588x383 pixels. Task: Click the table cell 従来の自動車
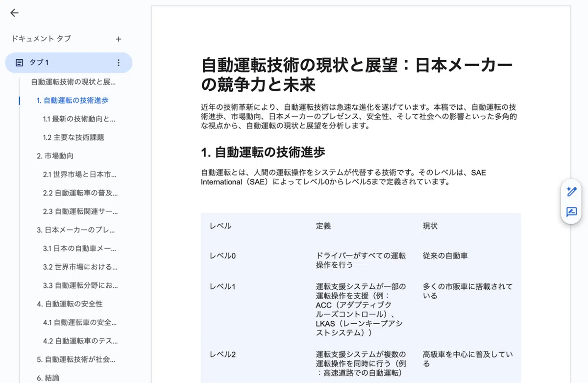445,256
